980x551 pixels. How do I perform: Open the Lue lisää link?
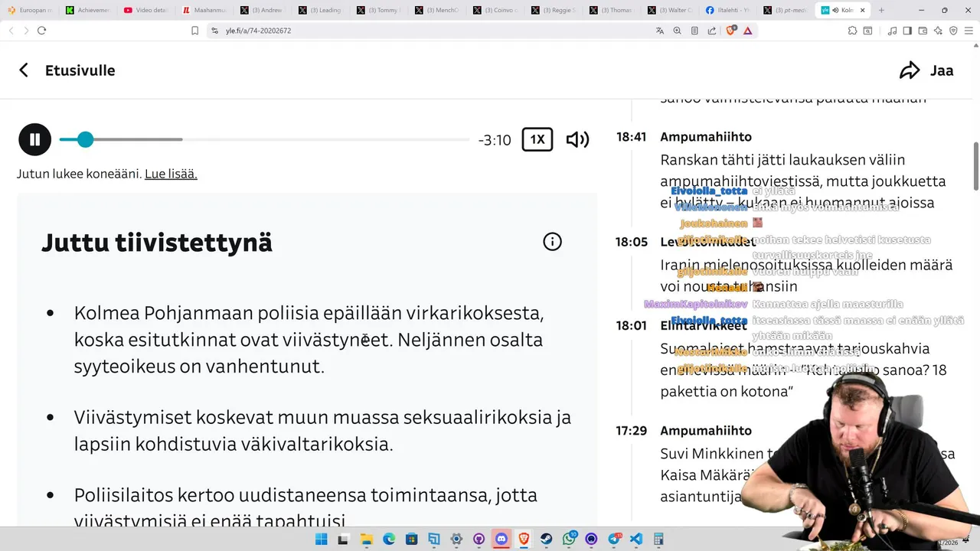coord(171,174)
